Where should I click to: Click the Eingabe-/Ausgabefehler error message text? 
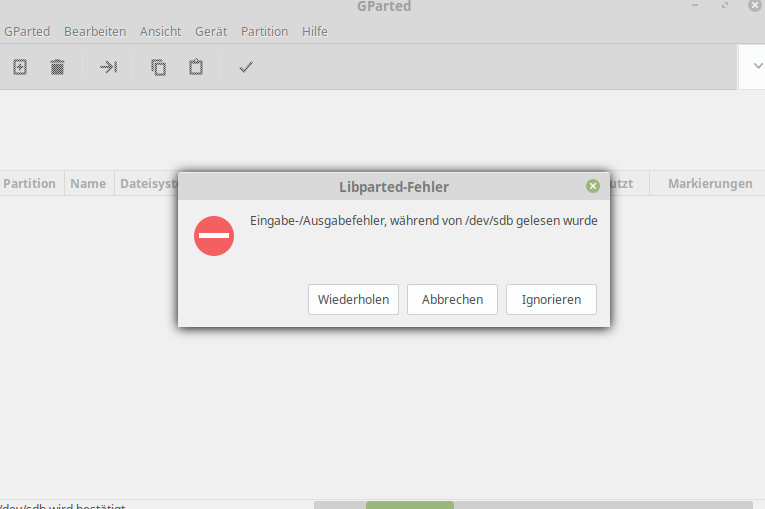coord(423,221)
